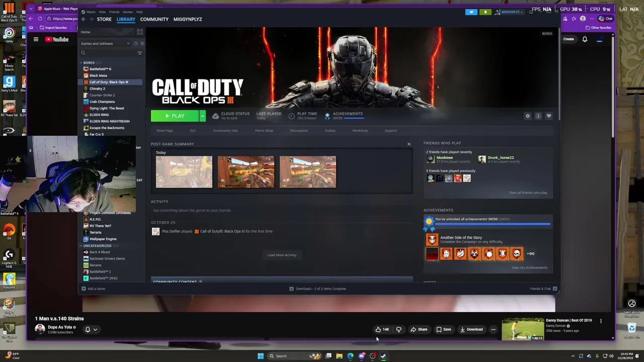Like the YouTube video with thumbs-up
Image resolution: width=644 pixels, height=362 pixels.
tap(382, 330)
